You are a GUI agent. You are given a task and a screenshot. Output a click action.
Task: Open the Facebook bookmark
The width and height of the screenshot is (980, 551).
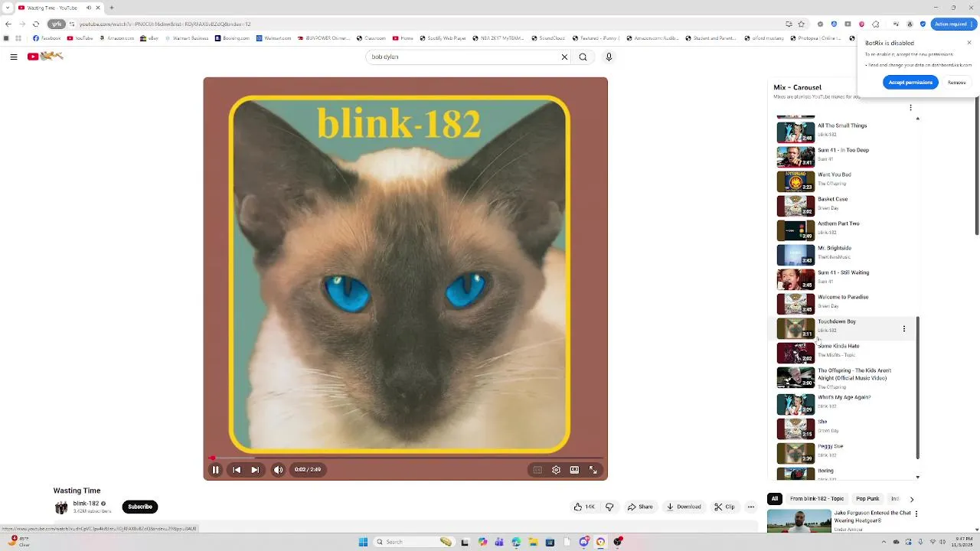point(47,38)
